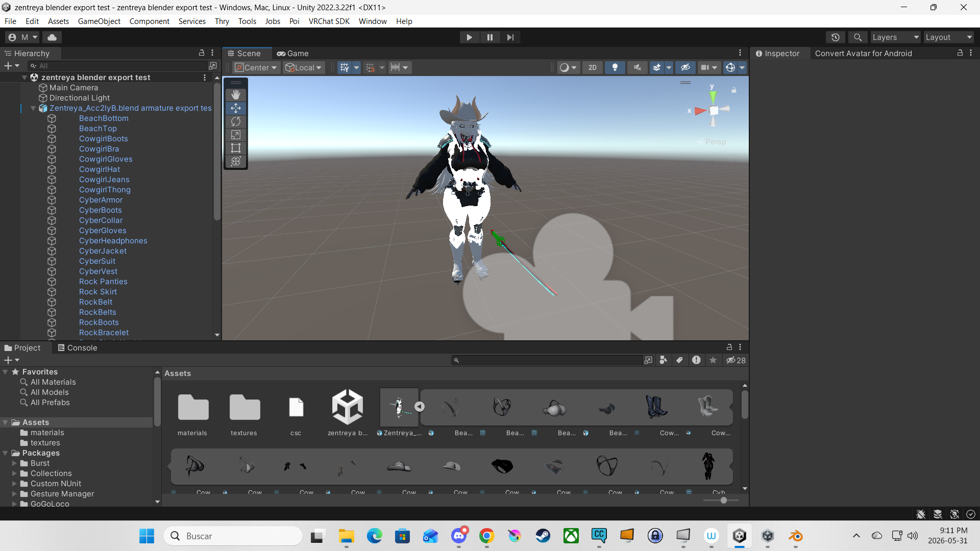Open the materials folder in Assets grid
980x551 pixels.
[192, 412]
